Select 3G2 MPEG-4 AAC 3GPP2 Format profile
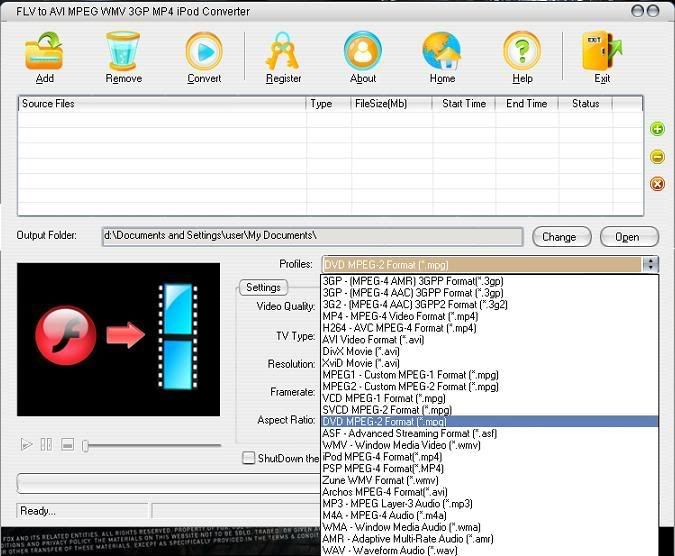 pyautogui.click(x=489, y=304)
